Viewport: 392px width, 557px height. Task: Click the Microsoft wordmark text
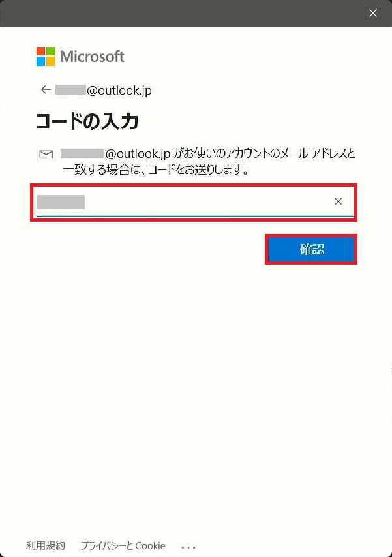point(92,57)
